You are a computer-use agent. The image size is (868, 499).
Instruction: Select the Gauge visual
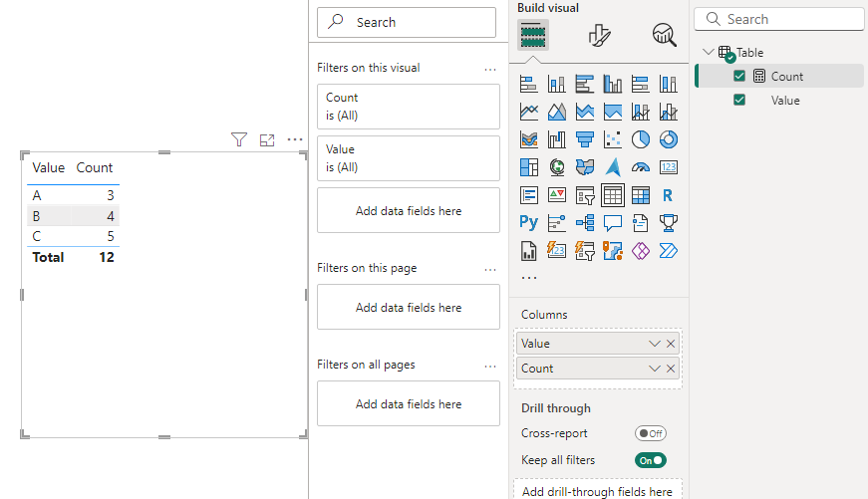[641, 167]
